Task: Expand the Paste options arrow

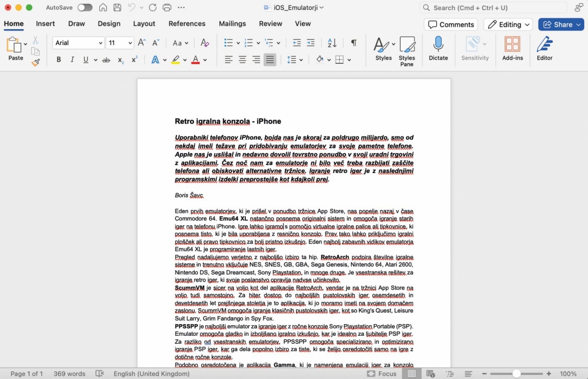Action: click(25, 44)
